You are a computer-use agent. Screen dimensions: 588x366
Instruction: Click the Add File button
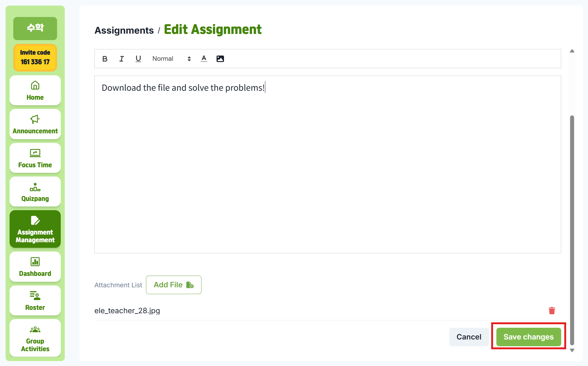pyautogui.click(x=173, y=285)
